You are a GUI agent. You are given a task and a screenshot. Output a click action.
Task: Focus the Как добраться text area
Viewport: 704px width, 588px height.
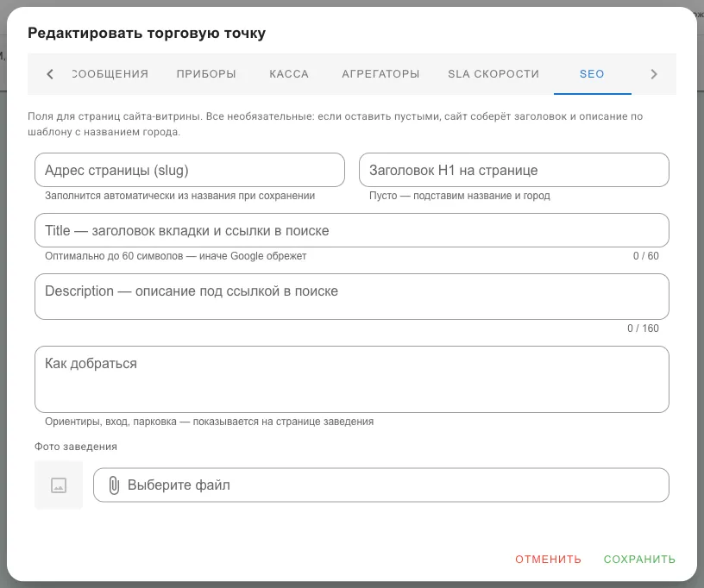pos(352,379)
